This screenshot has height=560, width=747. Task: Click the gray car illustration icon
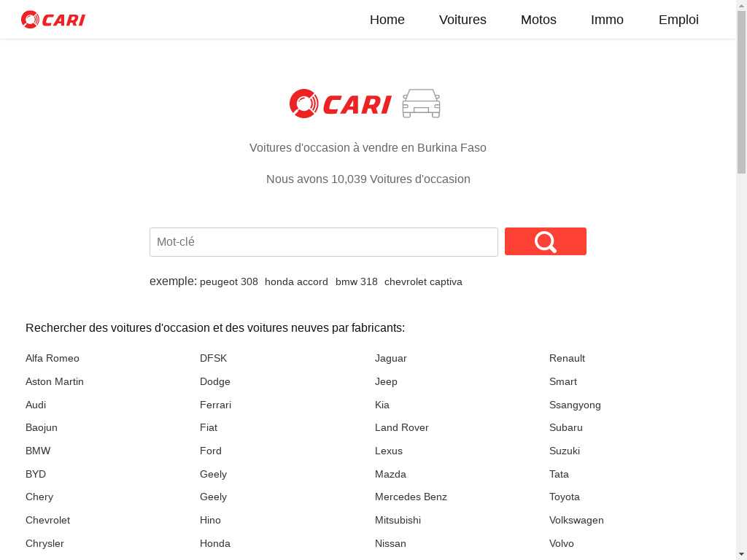[421, 104]
